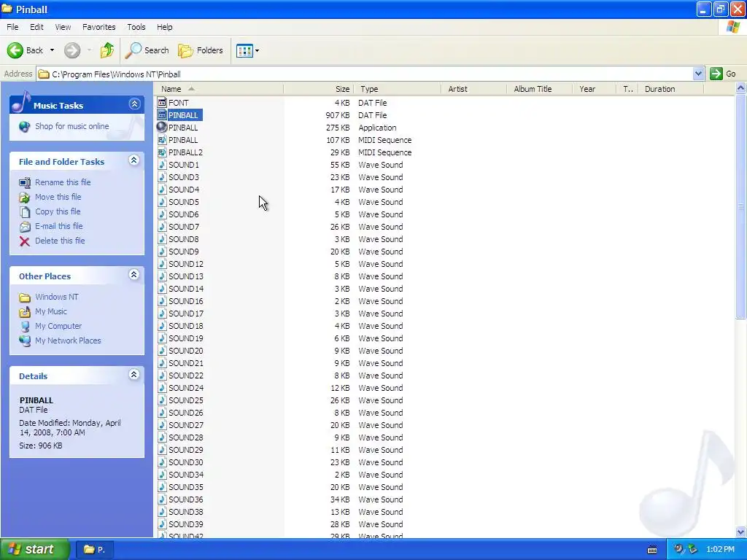Sort by the Duration column header
Viewport: 747px width, 560px height.
tap(671, 89)
